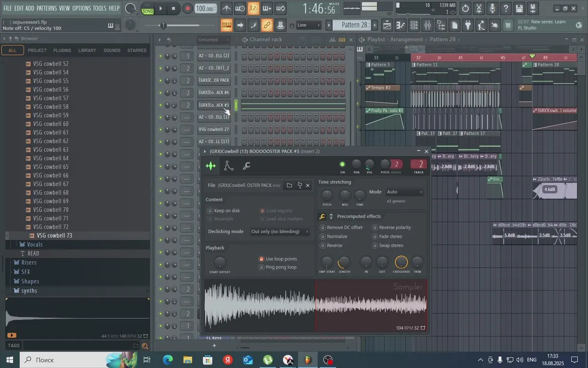The height and width of the screenshot is (368, 588).
Task: Arm the red Record button
Action: 187,8
